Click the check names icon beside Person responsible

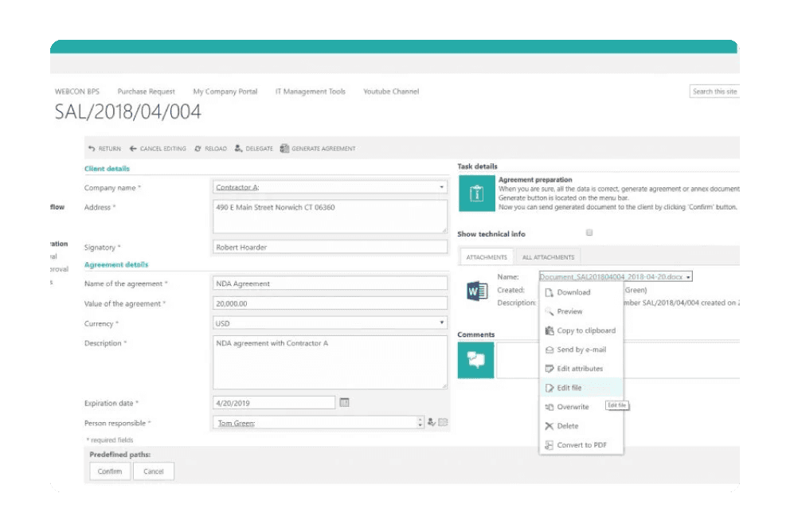point(432,422)
